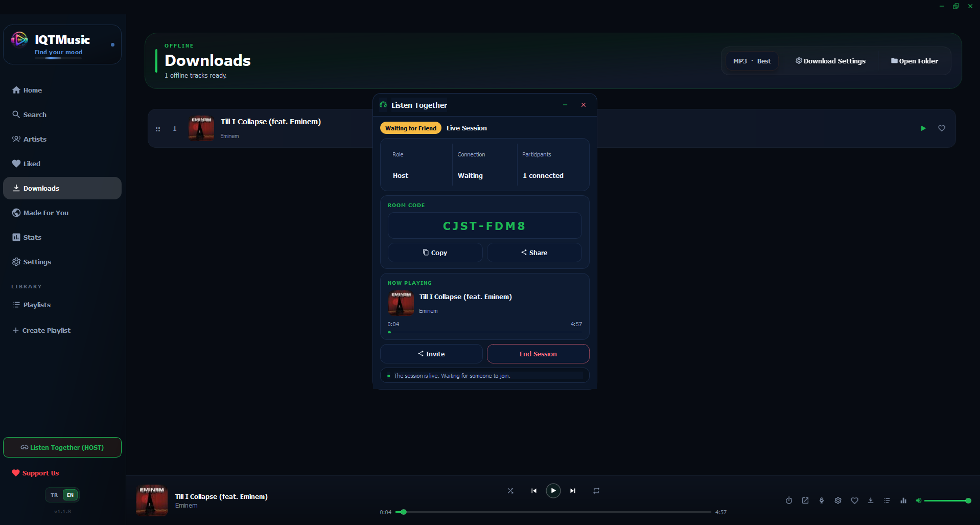Open Download Settings options
Viewport: 980px width, 525px height.
(830, 61)
